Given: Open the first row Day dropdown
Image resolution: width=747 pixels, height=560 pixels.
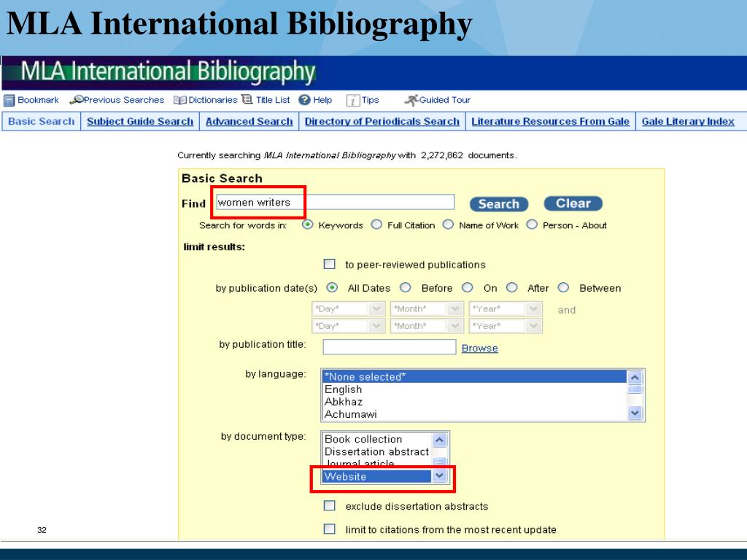Looking at the screenshot, I should pos(348,308).
